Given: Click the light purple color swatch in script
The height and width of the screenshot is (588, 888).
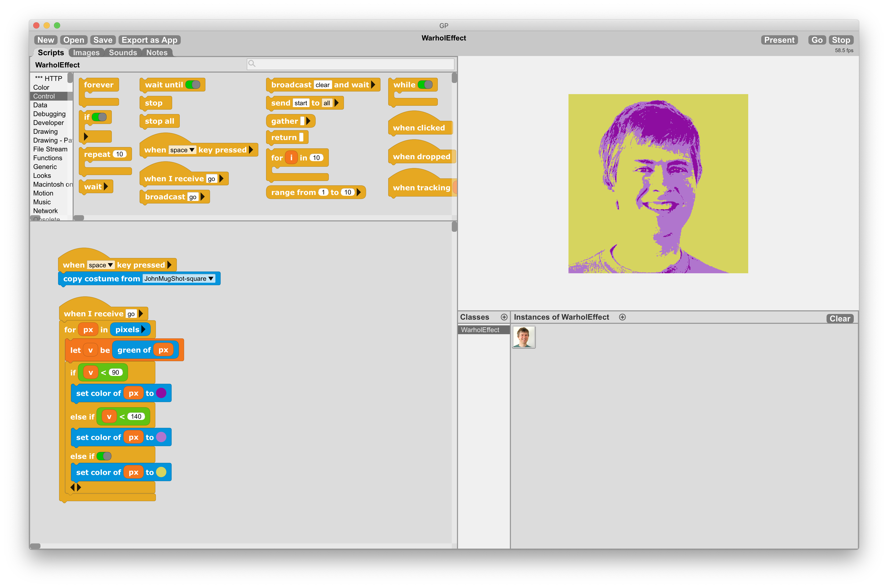Looking at the screenshot, I should tap(161, 437).
